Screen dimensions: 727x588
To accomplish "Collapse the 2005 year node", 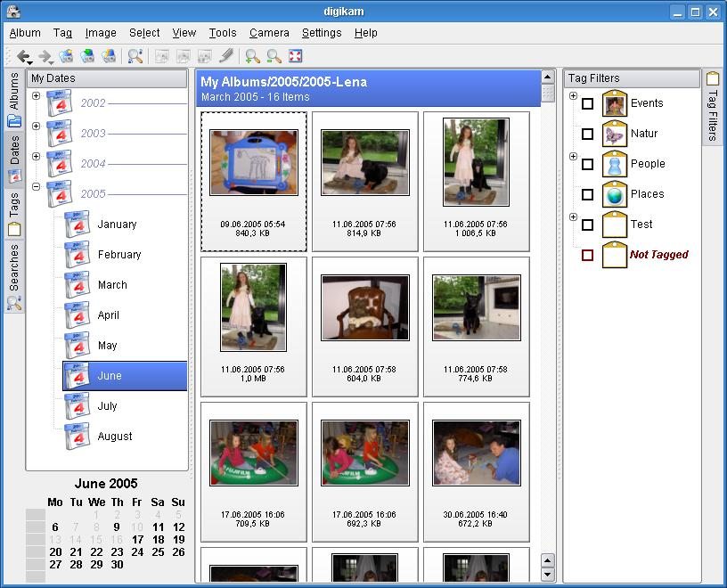I will click(x=37, y=187).
